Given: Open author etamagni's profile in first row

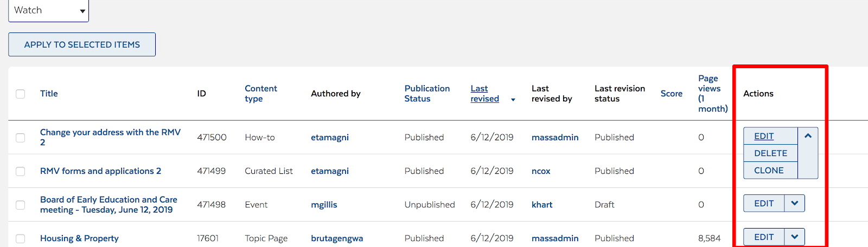Looking at the screenshot, I should point(330,138).
